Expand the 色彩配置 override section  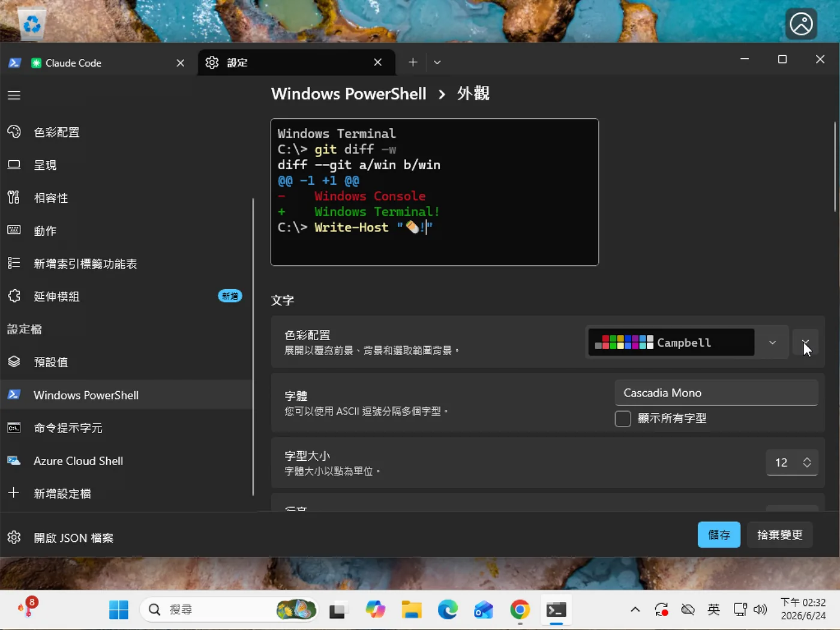[805, 342]
